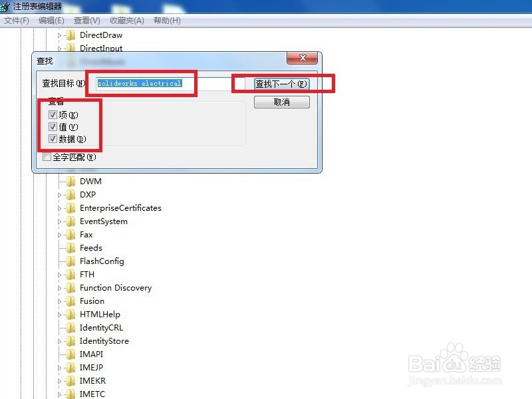Uncheck the 数据(D) data checkbox
Image resolution: width=532 pixels, height=399 pixels.
[x=53, y=139]
